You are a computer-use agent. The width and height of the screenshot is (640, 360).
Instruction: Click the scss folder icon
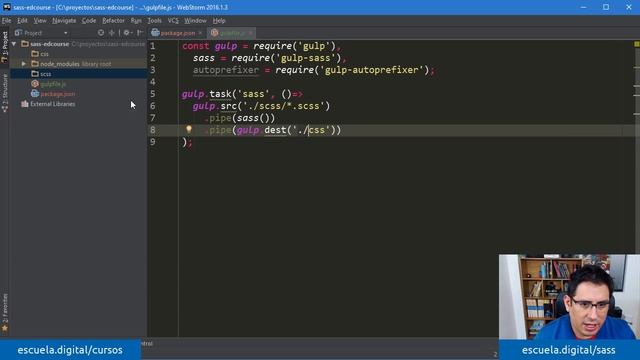click(x=35, y=74)
